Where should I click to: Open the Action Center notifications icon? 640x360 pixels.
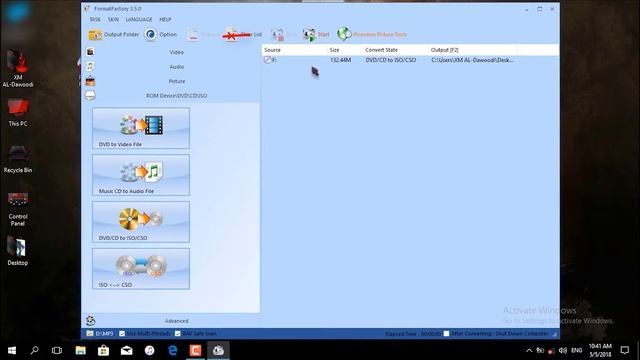point(625,350)
